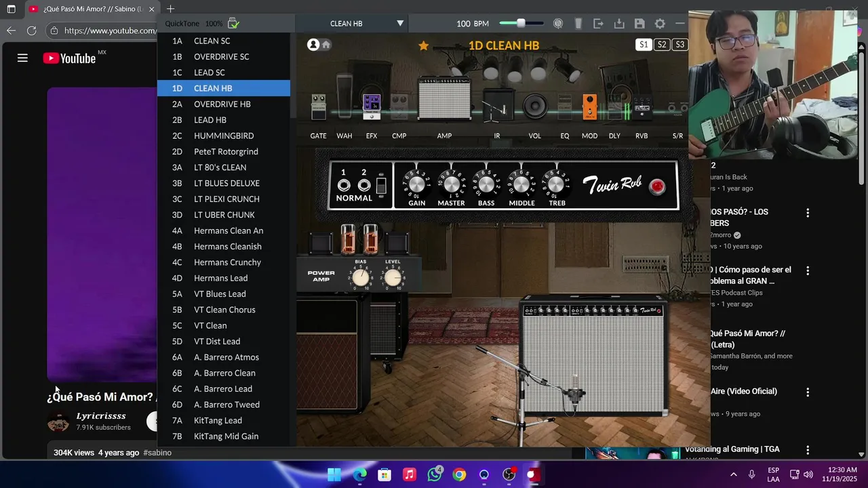Viewport: 868px width, 488px height.
Task: Select the orange MOD pedal
Action: [x=590, y=107]
